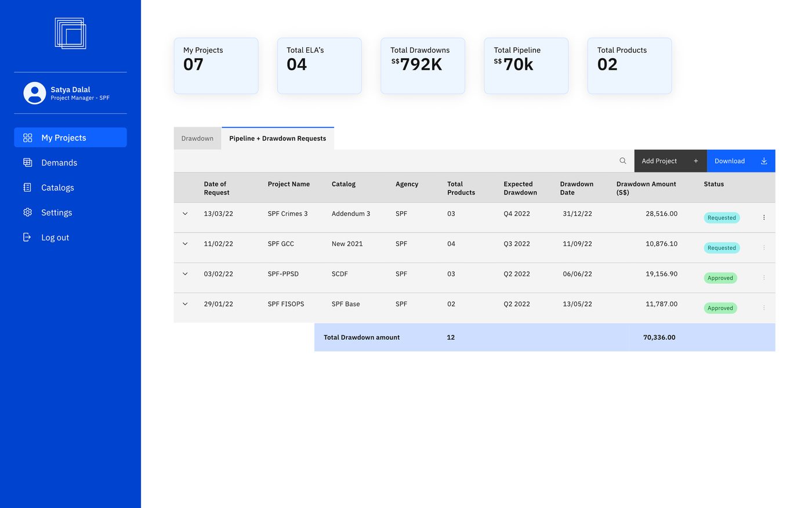
Task: Click the My Projects grid icon
Action: 27,138
